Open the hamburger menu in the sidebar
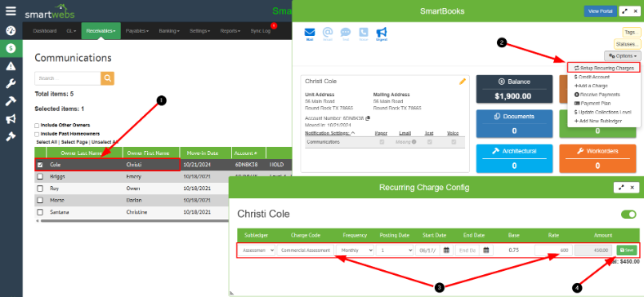The width and height of the screenshot is (644, 297). (x=11, y=11)
